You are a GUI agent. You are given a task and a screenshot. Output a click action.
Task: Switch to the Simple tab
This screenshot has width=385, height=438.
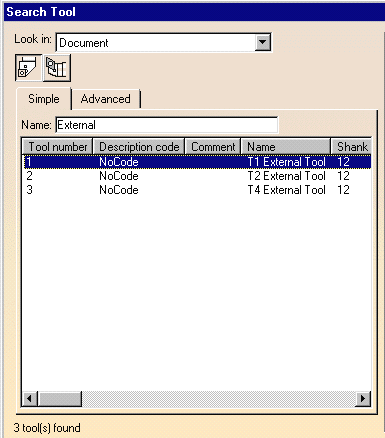[44, 99]
